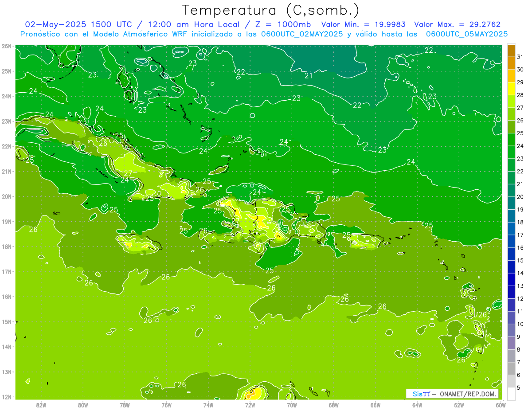Click the '23N' latitude label

tap(7, 121)
